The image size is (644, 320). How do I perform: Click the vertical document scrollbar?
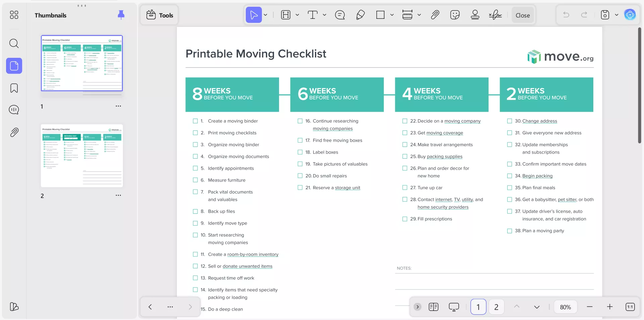(x=640, y=86)
